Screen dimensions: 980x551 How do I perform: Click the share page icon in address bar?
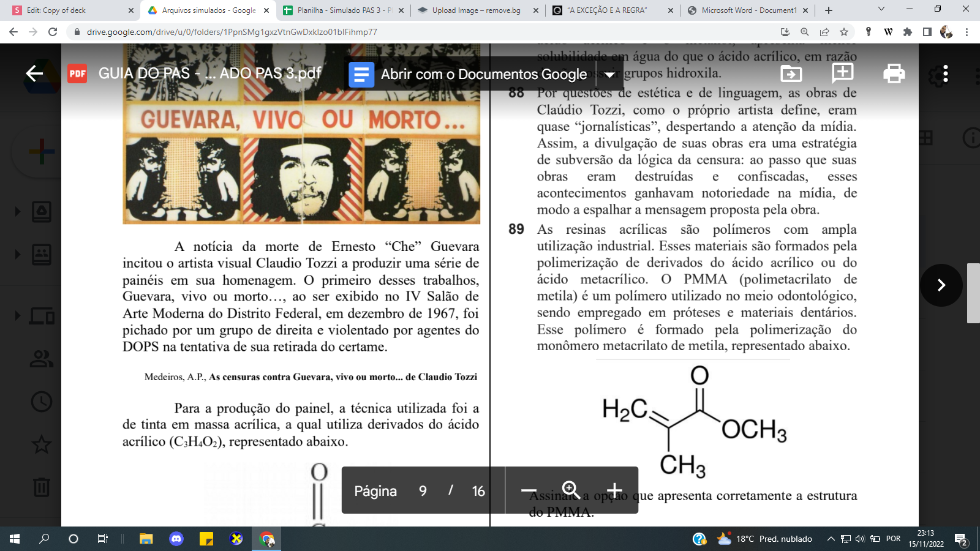(824, 32)
